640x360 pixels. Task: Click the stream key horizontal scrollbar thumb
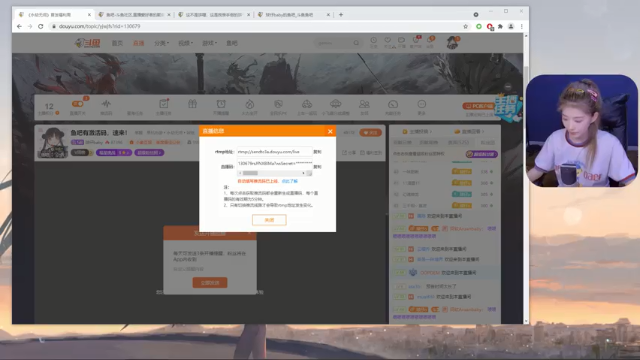[x=250, y=173]
